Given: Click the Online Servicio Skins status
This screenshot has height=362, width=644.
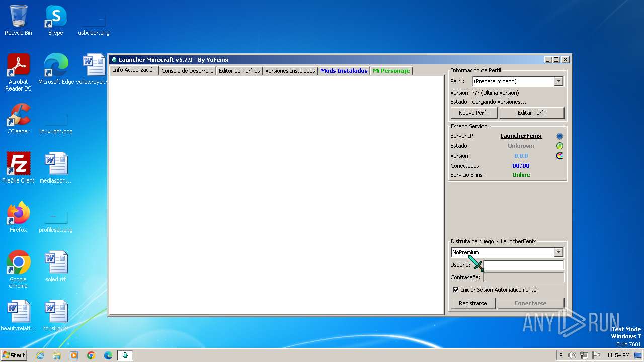Looking at the screenshot, I should click(x=521, y=175).
